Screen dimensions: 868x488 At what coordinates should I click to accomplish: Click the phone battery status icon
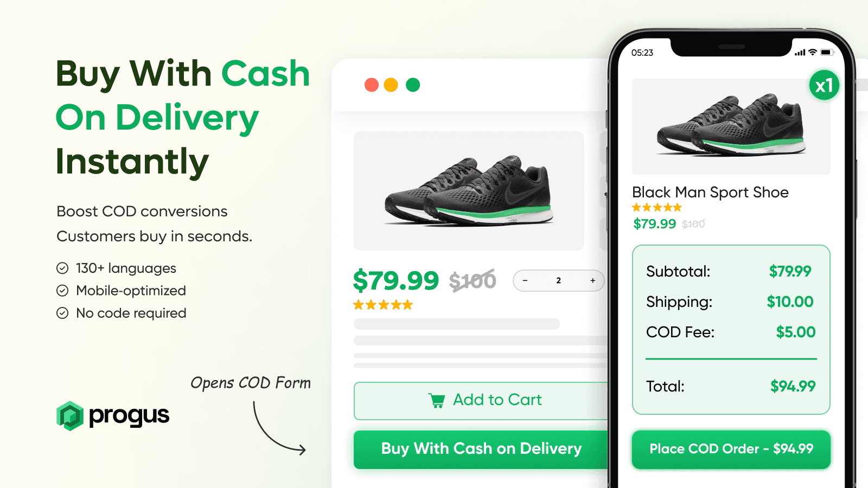point(826,53)
